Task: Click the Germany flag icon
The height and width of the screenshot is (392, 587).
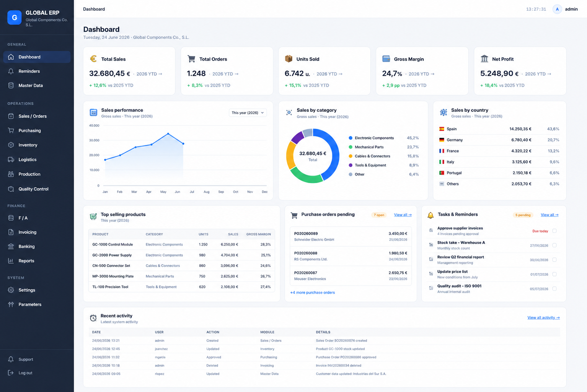Action: pyautogui.click(x=442, y=140)
